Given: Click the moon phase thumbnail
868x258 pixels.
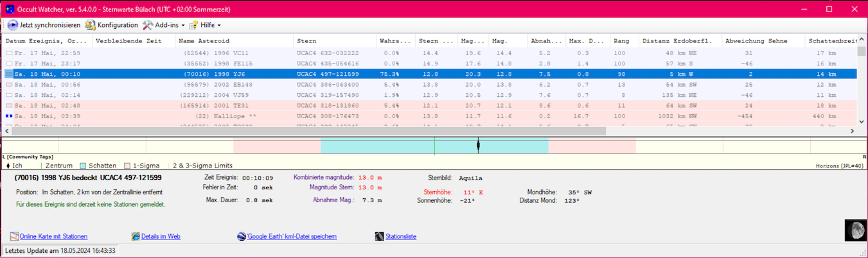Looking at the screenshot, I should (x=855, y=230).
